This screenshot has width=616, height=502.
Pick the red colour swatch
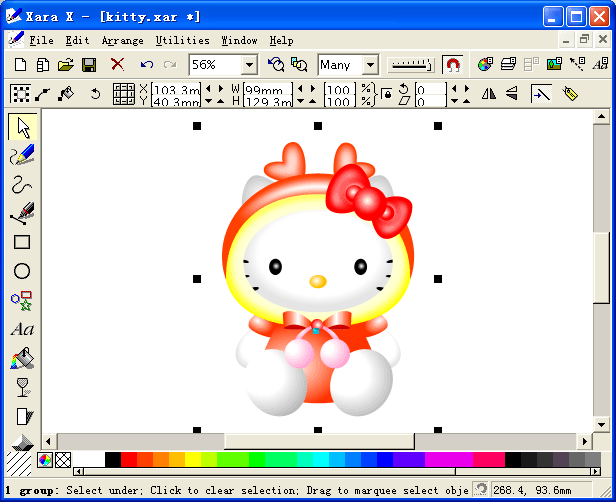(129, 460)
